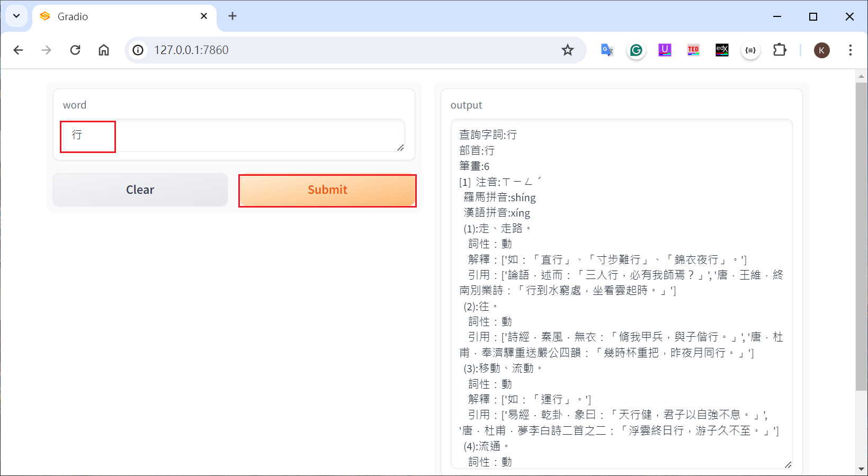
Task: Open the profile K avatar
Action: pyautogui.click(x=821, y=50)
